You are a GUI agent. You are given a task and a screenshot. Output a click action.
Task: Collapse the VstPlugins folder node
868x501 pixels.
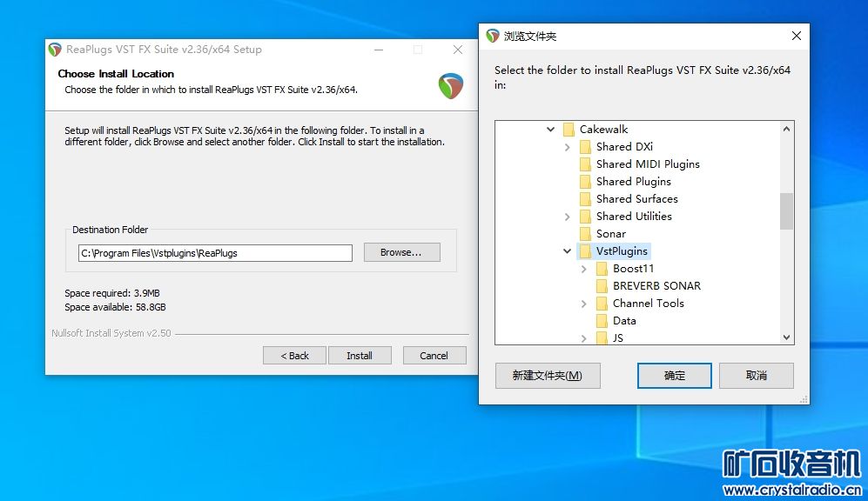[567, 251]
